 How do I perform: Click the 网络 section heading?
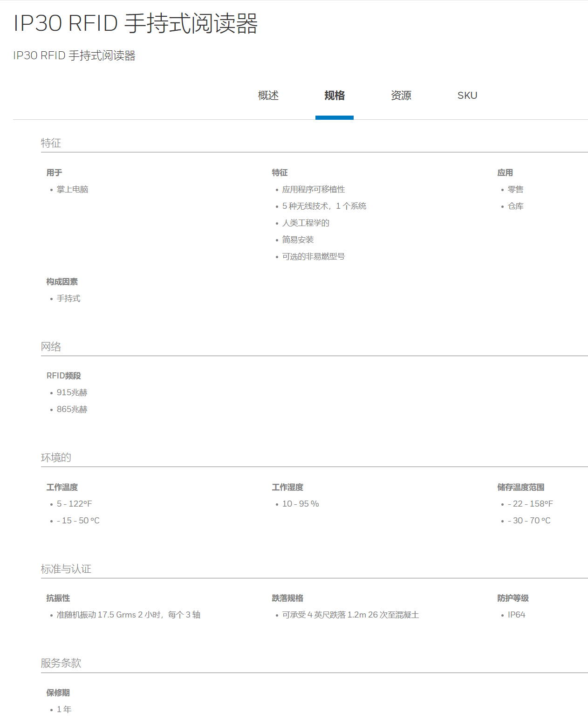[51, 347]
